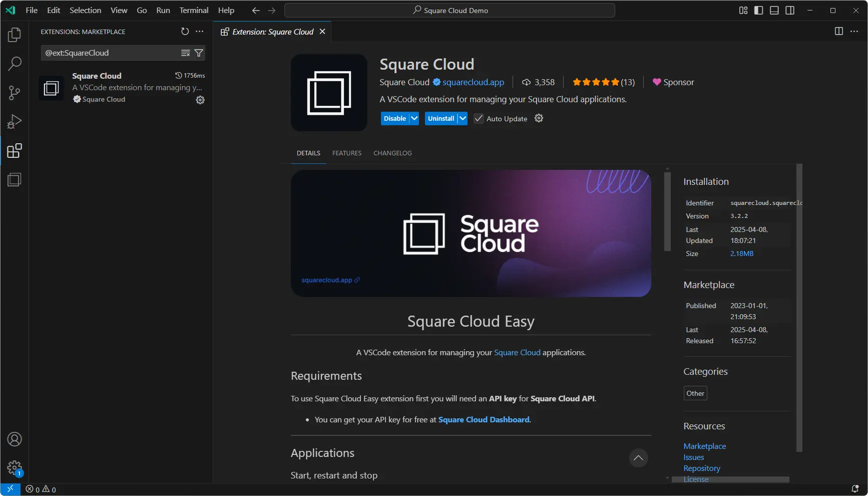Open the Repository resource link
The image size is (868, 496).
(701, 468)
